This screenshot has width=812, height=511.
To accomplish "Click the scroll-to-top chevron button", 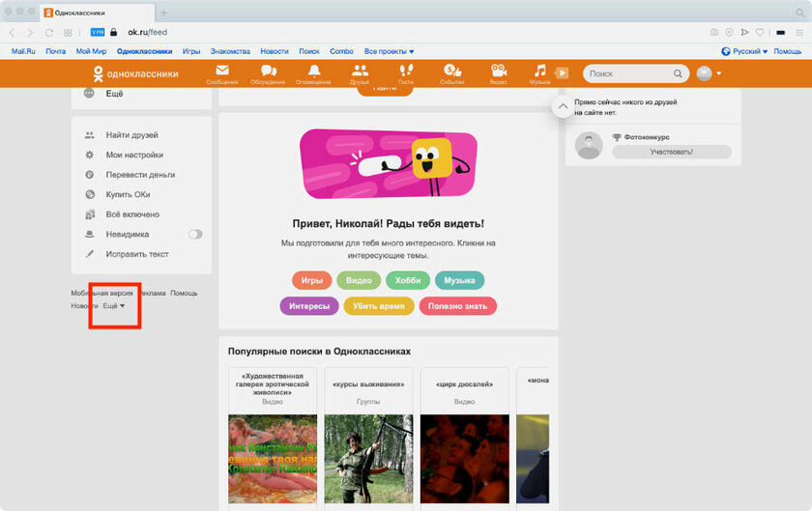I will pos(563,106).
